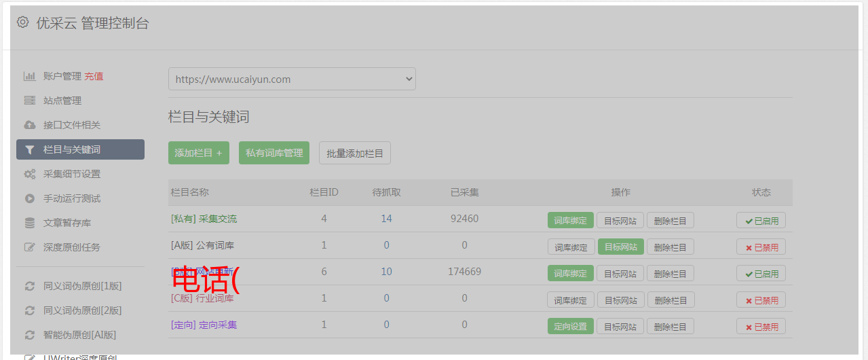Open 手动运行测试 page
Viewport: 868px width, 360px height.
point(72,198)
